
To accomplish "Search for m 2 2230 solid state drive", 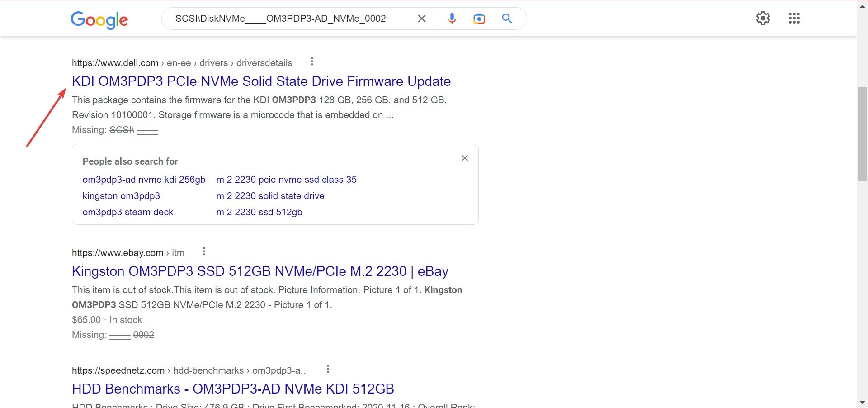I will (x=270, y=196).
